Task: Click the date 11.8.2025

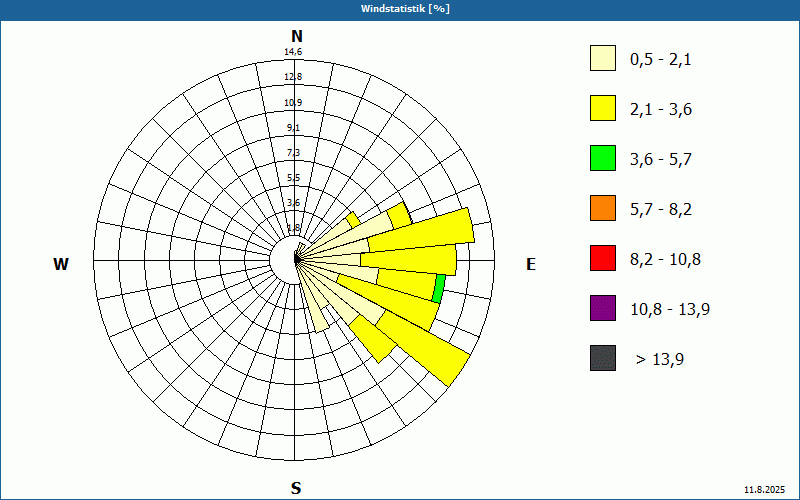Action: (x=764, y=490)
